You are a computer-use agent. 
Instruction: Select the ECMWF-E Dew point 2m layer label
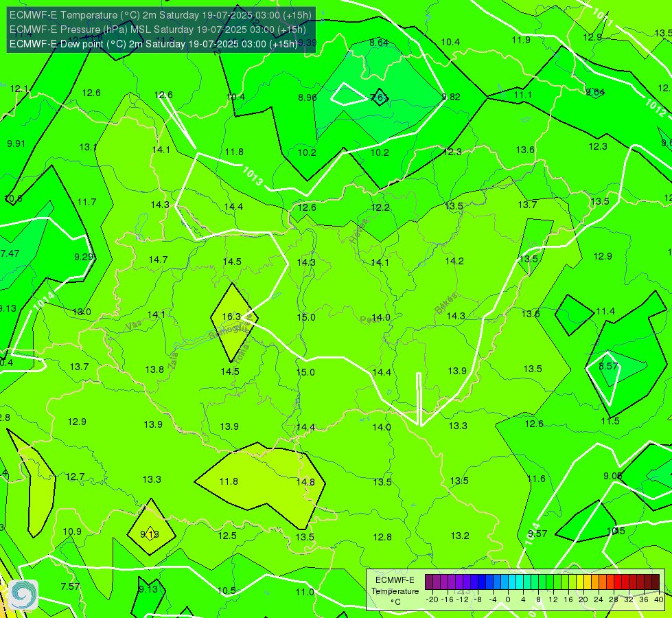pyautogui.click(x=154, y=44)
